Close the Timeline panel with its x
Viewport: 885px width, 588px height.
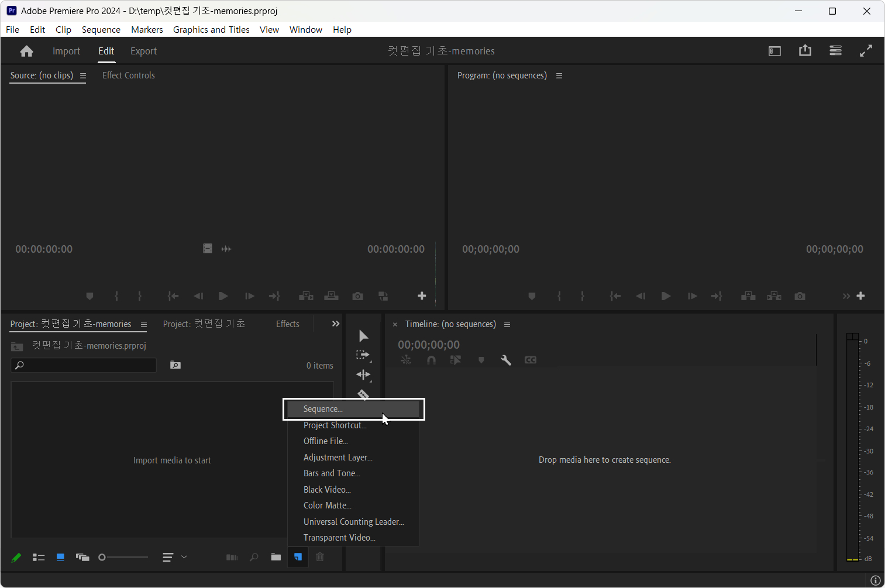(x=395, y=324)
